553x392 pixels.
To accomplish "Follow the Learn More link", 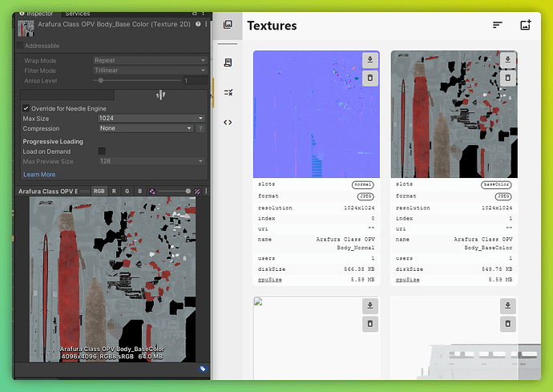I will [x=39, y=174].
